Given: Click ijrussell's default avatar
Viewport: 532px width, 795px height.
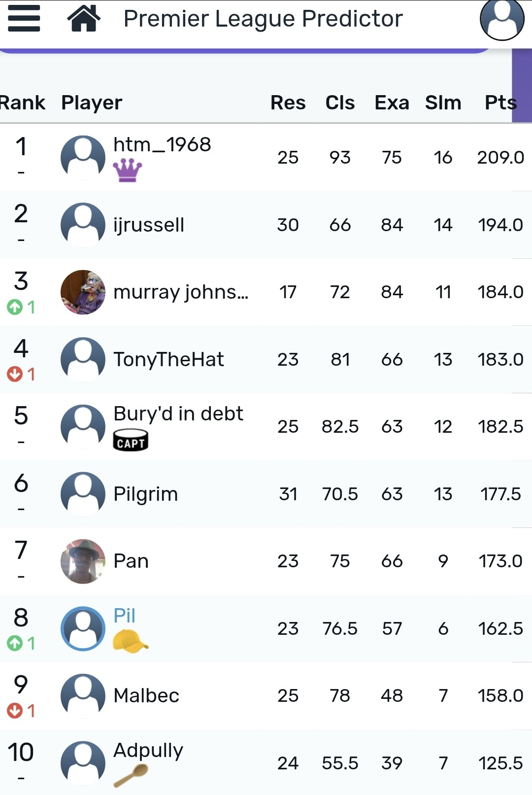Looking at the screenshot, I should click(x=83, y=225).
